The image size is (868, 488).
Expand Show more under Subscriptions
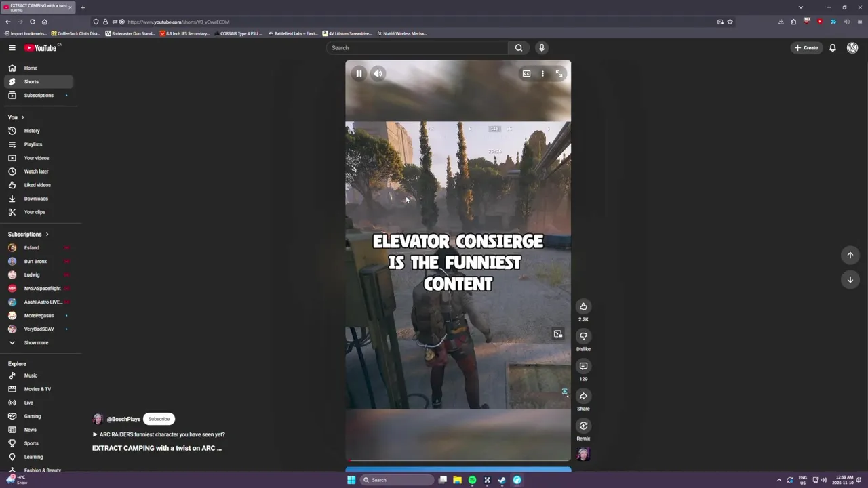point(38,342)
